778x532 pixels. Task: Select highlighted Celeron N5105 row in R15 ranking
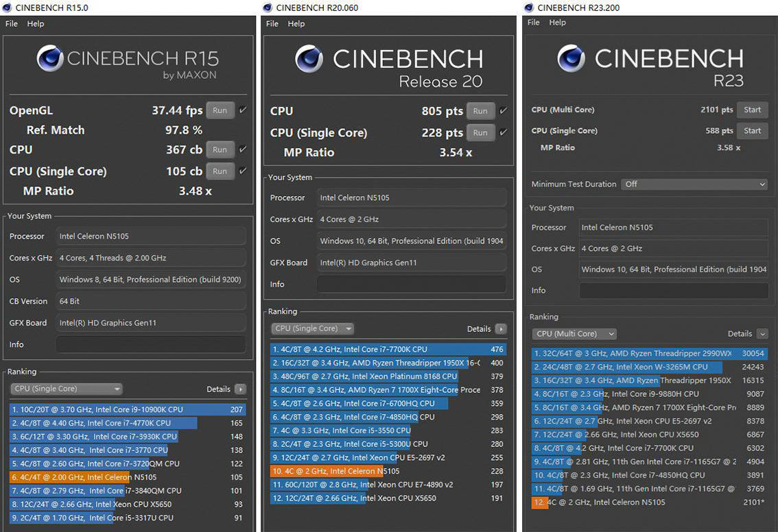[128, 477]
